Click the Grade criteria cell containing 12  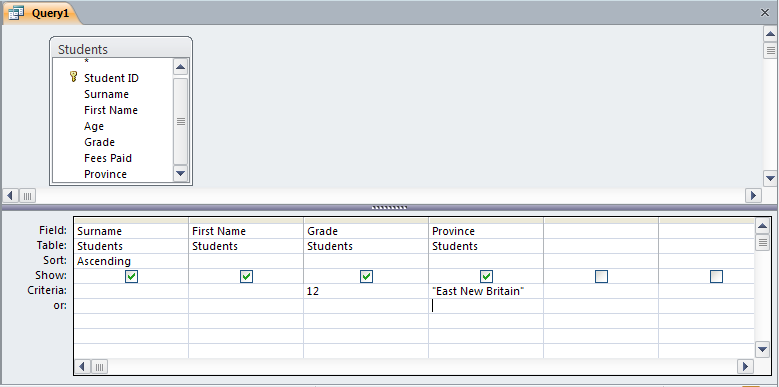click(366, 291)
